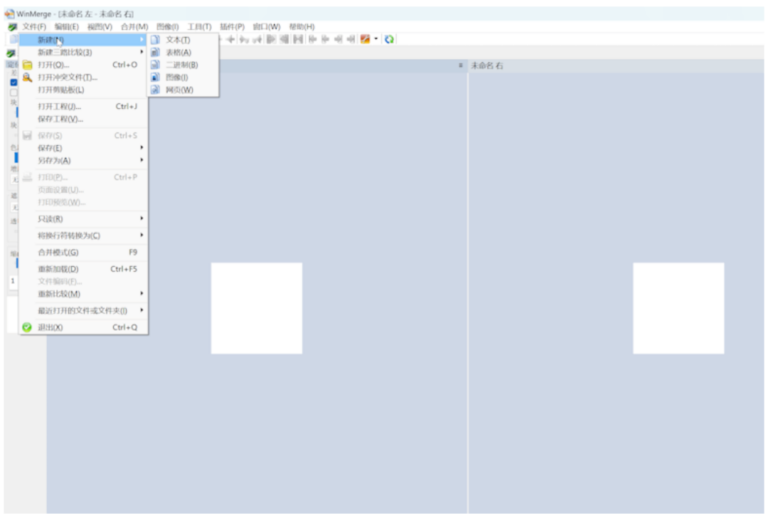The image size is (768, 518).
Task: Select 打开工程(J)... menu entry
Action: tap(59, 106)
